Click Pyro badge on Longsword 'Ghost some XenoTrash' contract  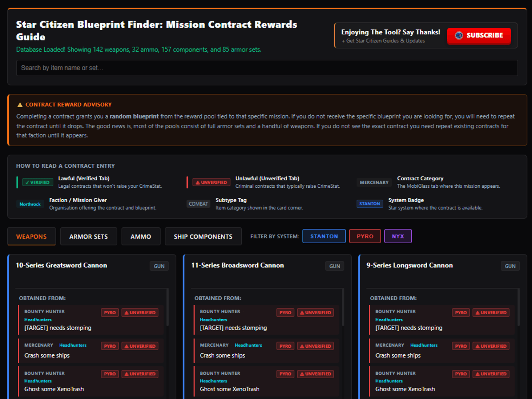pos(461,374)
